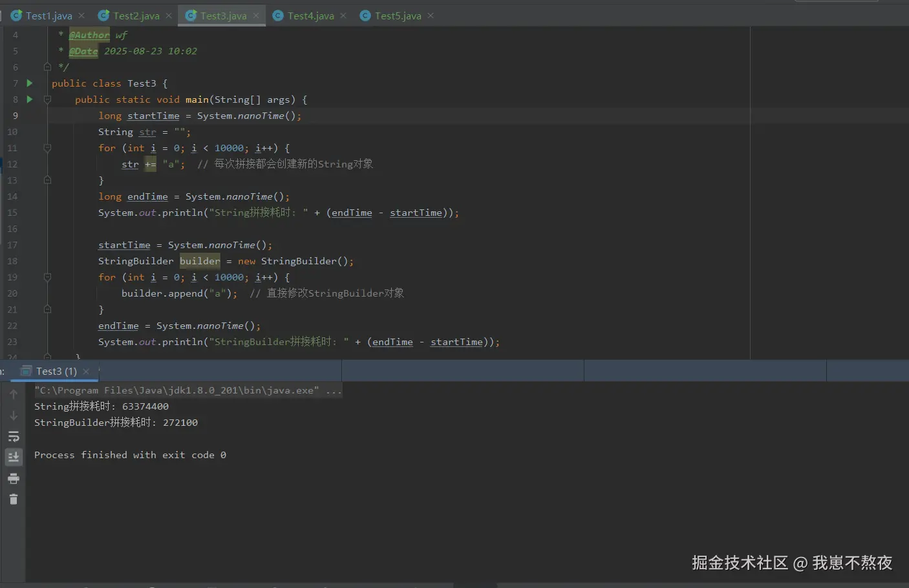909x588 pixels.
Task: Collapse the second for loop fold
Action: (47, 277)
